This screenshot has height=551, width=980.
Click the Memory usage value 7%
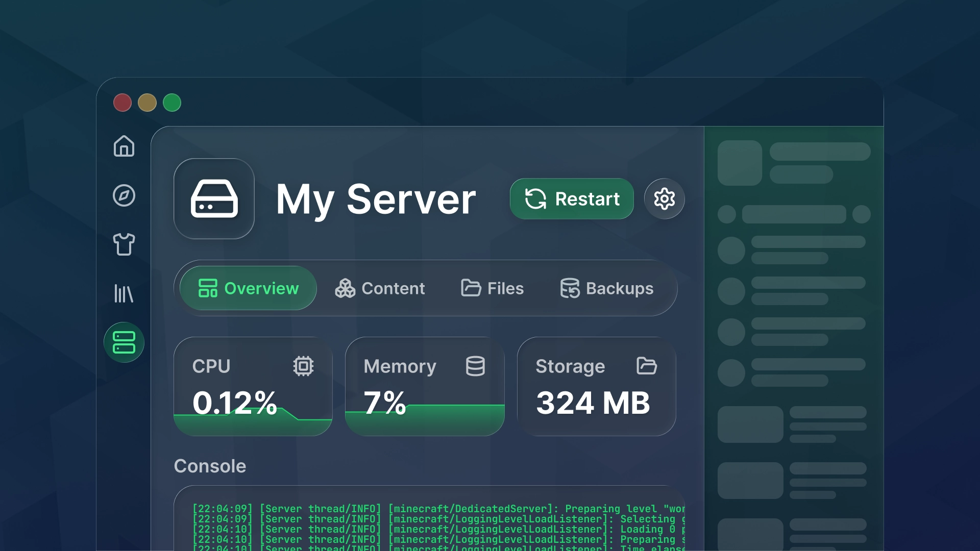point(385,403)
